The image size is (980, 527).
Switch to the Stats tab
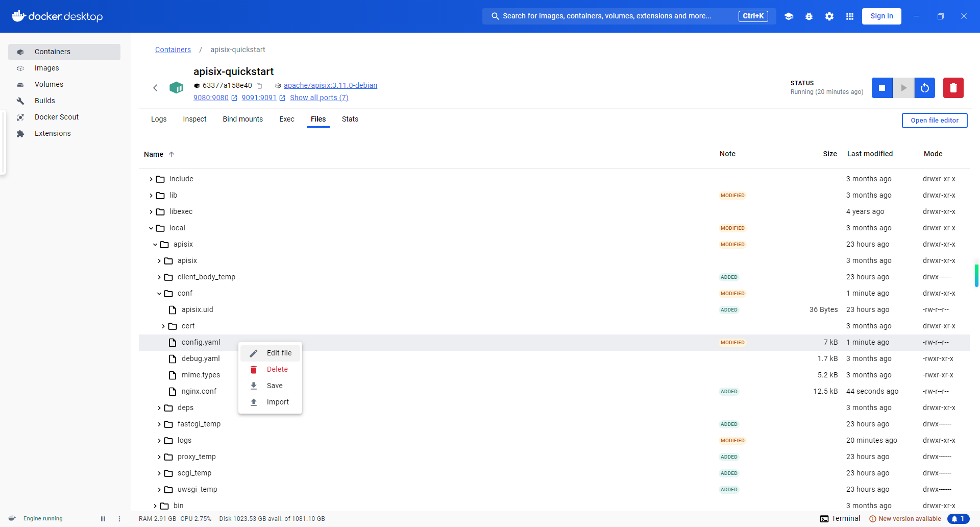350,119
